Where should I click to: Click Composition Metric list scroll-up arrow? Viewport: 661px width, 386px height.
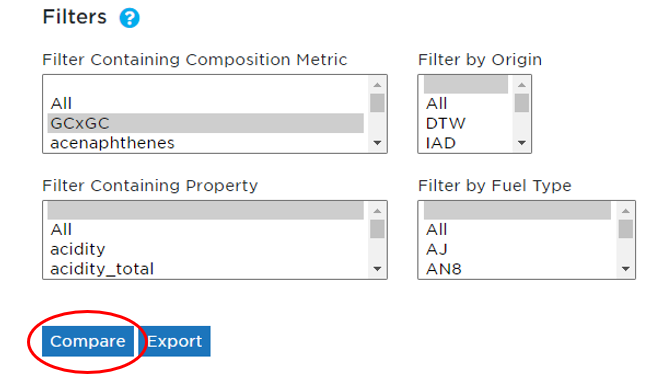(x=377, y=85)
